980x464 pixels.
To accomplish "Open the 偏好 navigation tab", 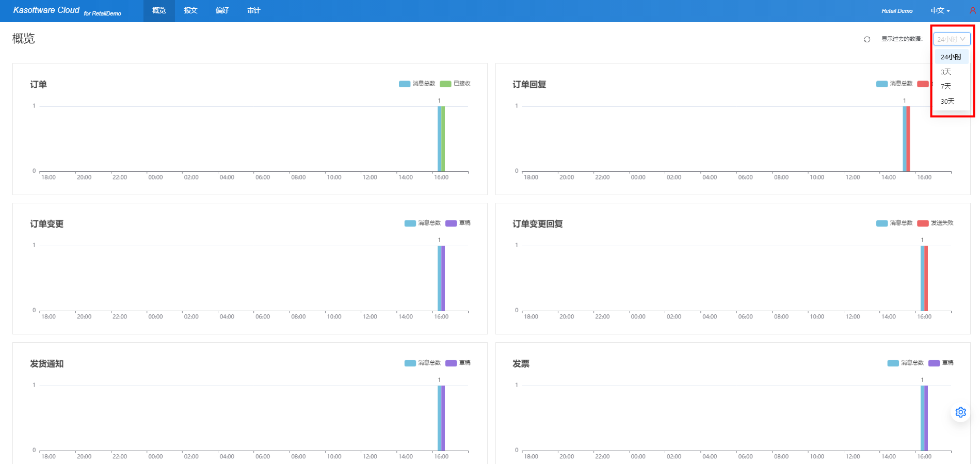I will coord(222,11).
